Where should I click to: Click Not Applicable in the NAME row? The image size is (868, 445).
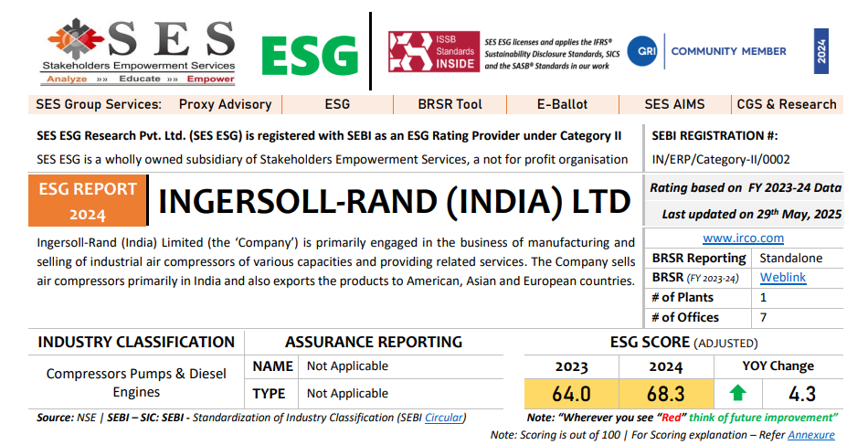click(x=347, y=366)
